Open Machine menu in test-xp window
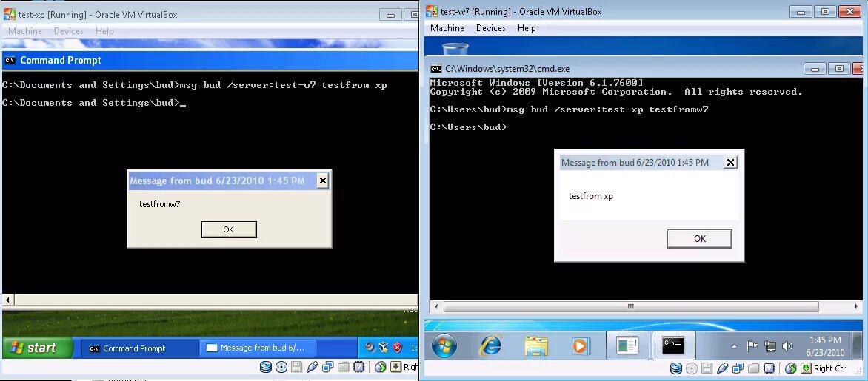 [x=25, y=31]
